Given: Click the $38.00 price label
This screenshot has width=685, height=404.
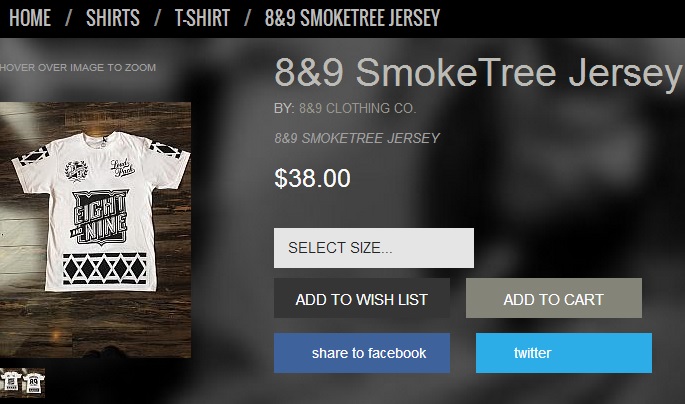Looking at the screenshot, I should [x=312, y=178].
